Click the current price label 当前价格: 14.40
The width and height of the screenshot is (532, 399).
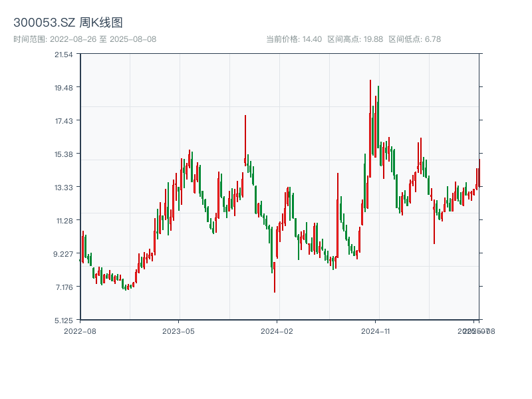[294, 39]
